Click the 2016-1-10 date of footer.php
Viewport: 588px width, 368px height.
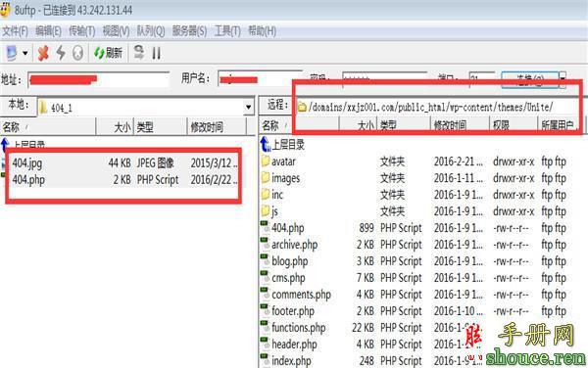[459, 310]
